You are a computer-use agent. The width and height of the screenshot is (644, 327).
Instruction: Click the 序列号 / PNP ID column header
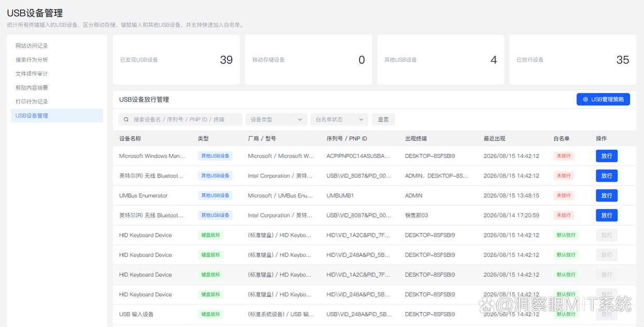347,139
